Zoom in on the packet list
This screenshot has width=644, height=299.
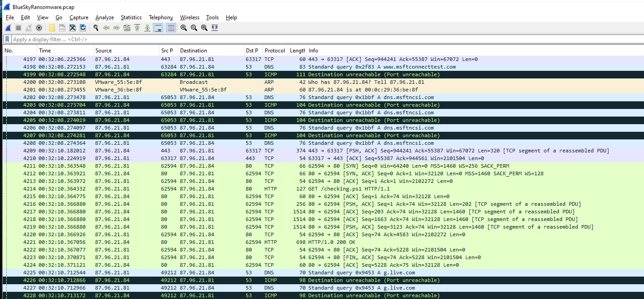pyautogui.click(x=183, y=27)
